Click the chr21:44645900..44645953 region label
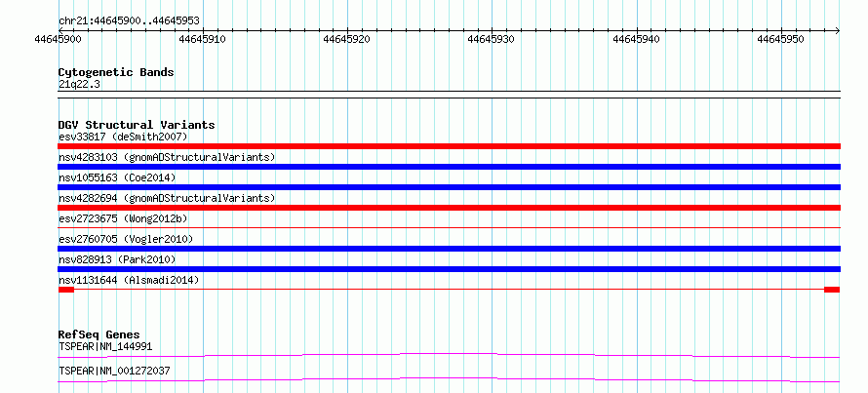 (x=129, y=21)
